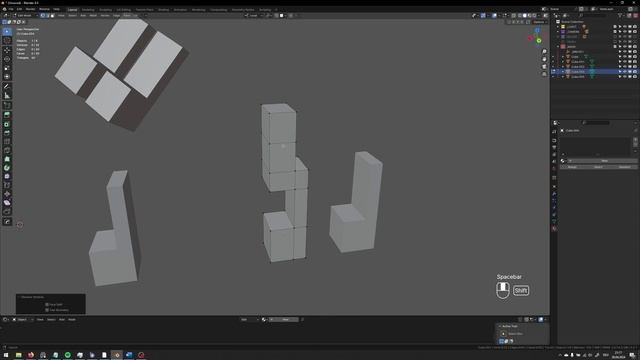This screenshot has width=640, height=360.
Task: Open the Material properties tab
Action: 554,229
